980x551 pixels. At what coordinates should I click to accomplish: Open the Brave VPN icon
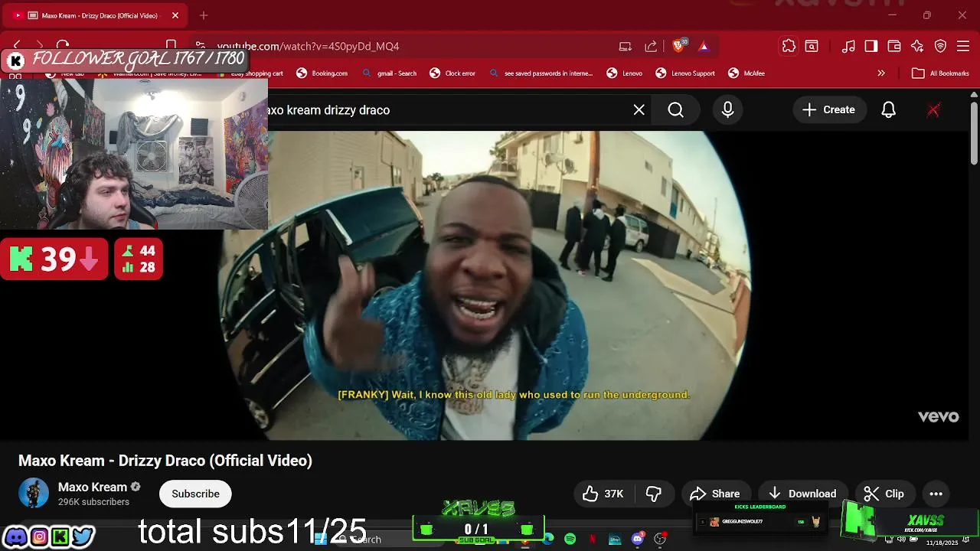click(x=940, y=46)
